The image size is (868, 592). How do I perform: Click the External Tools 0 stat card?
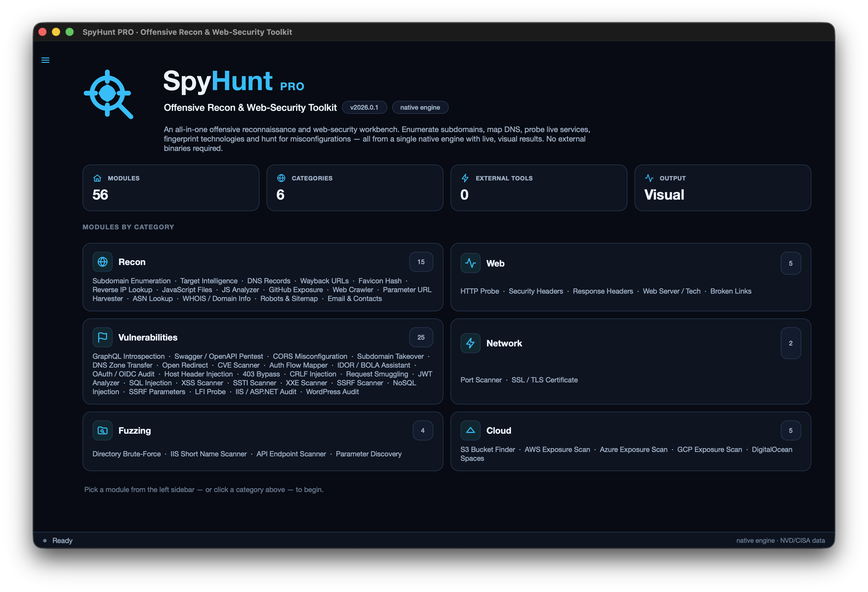539,188
